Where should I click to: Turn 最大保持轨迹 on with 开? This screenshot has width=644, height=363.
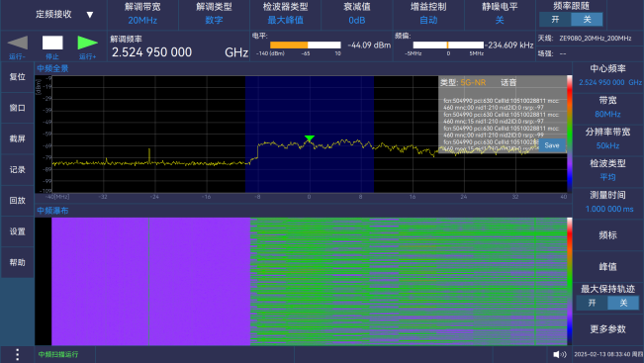592,303
